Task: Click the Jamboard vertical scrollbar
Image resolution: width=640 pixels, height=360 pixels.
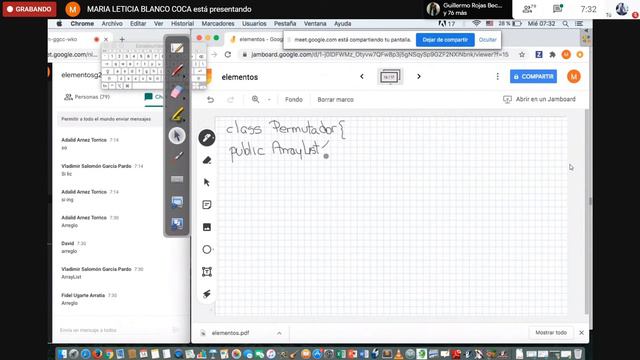Action: [x=587, y=210]
